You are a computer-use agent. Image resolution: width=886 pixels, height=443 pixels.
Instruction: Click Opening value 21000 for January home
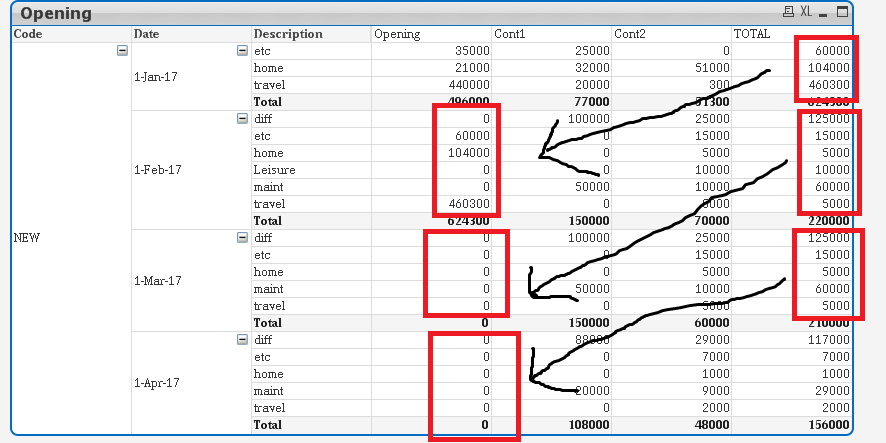[x=472, y=68]
